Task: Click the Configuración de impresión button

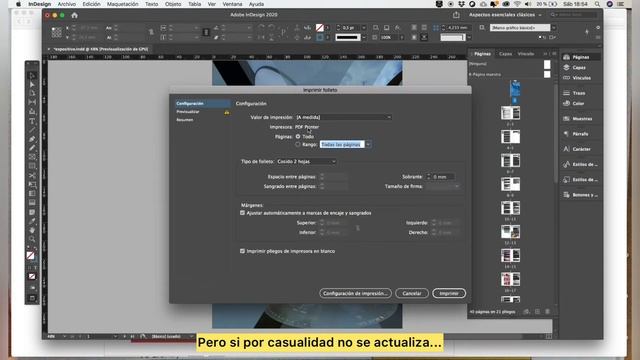Action: point(355,293)
